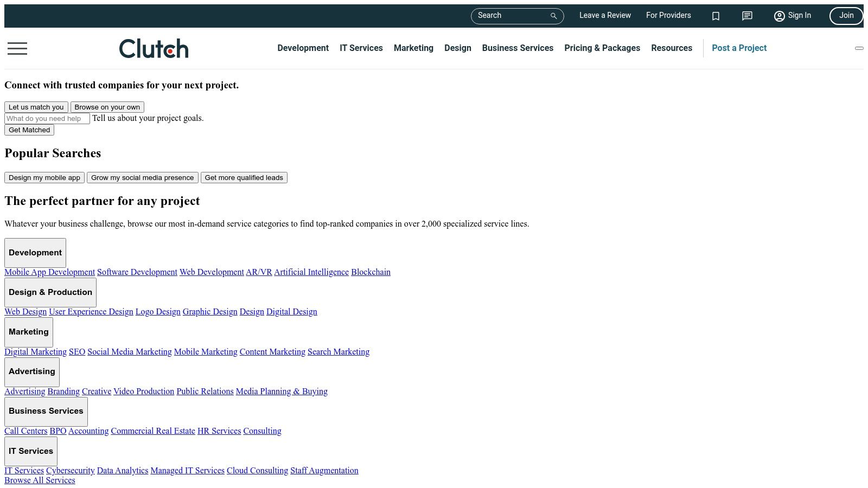This screenshot has width=868, height=488.
Task: Open the Development navigation menu
Action: [x=303, y=48]
